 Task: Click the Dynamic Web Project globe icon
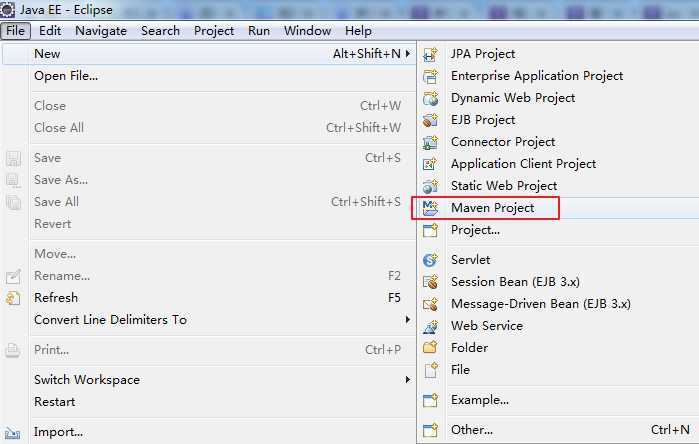pos(431,98)
